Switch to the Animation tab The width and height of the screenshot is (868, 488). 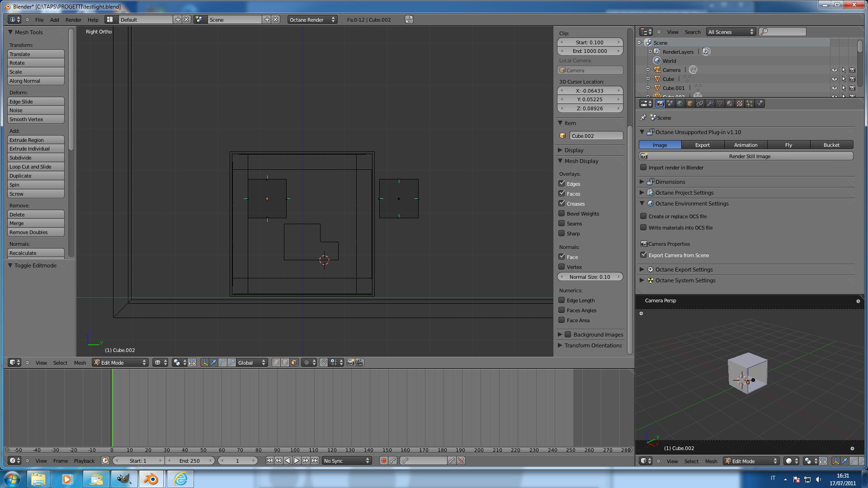[x=745, y=145]
